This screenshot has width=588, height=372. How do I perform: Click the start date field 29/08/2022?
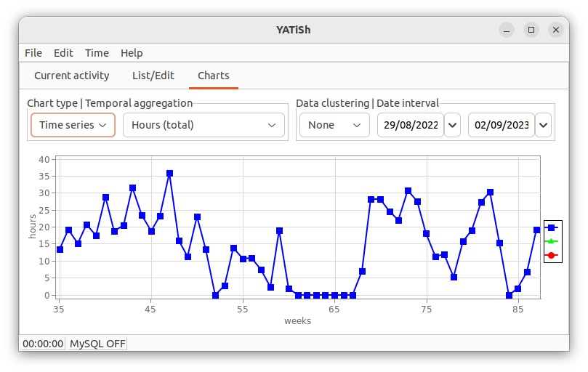pyautogui.click(x=411, y=125)
